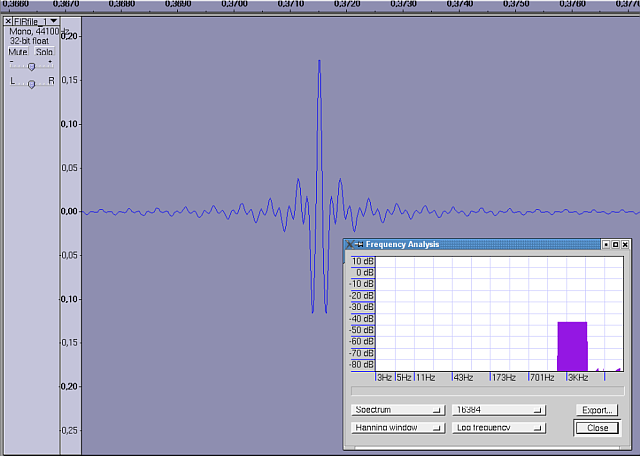640x456 pixels.
Task: Open the 16384 FFT size dropdown
Action: (498, 410)
